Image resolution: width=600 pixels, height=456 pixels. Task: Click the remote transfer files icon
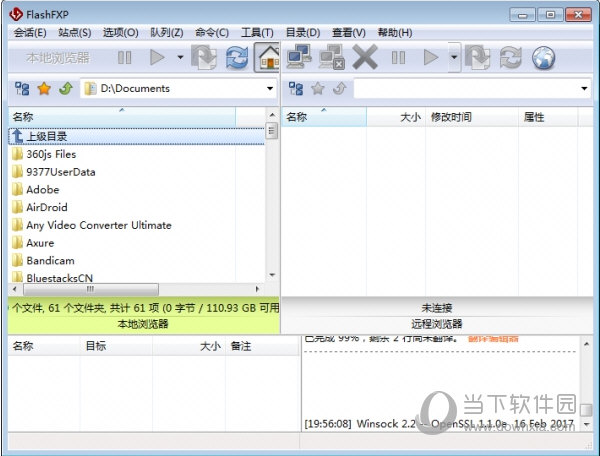[x=478, y=57]
